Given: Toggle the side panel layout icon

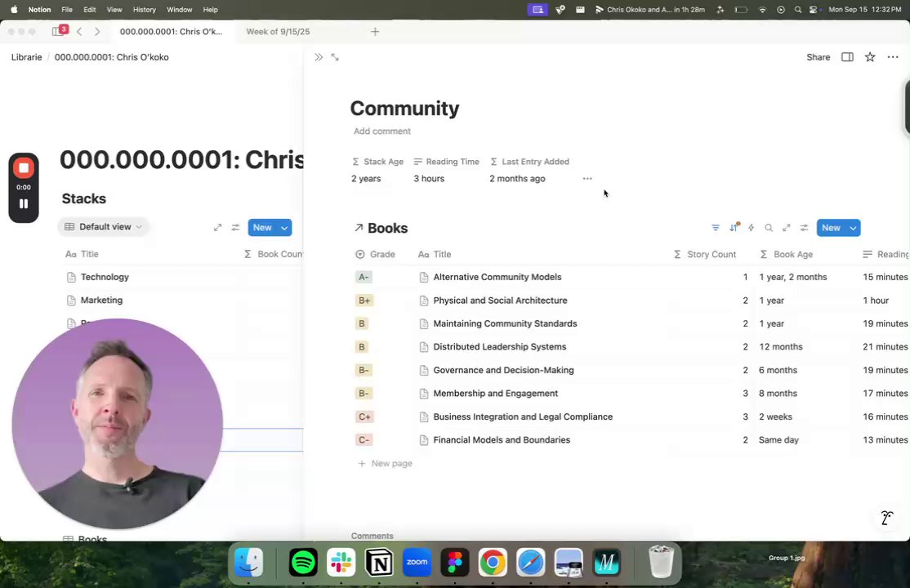Looking at the screenshot, I should coord(847,57).
